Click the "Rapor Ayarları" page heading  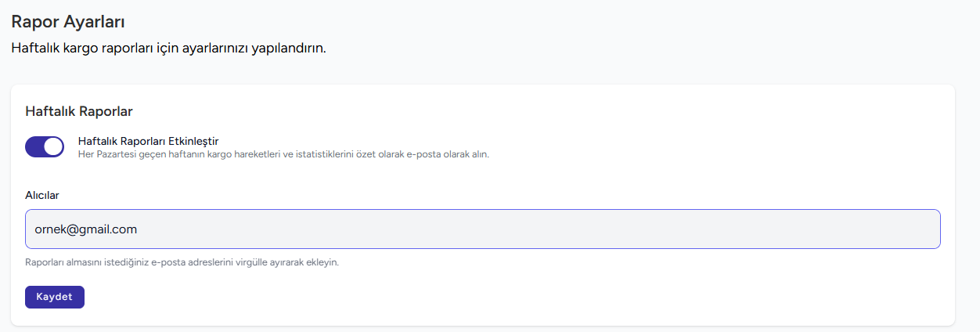tap(68, 22)
